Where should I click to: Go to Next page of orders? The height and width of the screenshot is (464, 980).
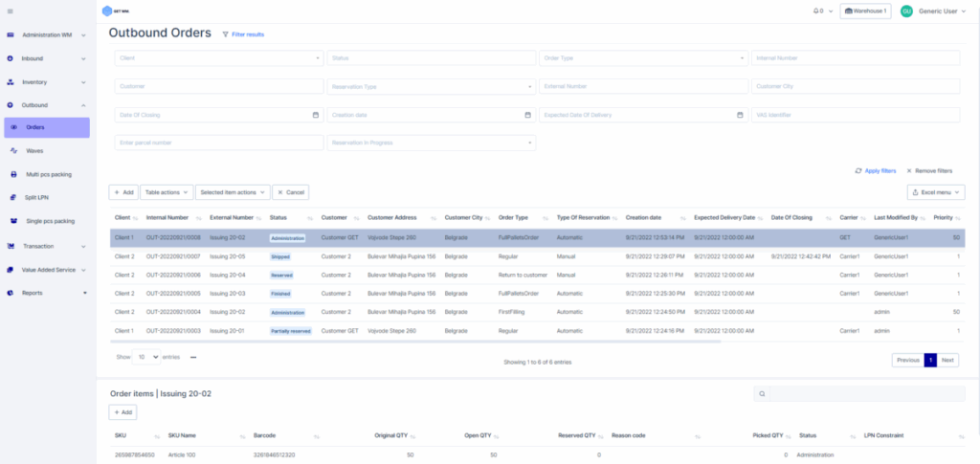[947, 361]
